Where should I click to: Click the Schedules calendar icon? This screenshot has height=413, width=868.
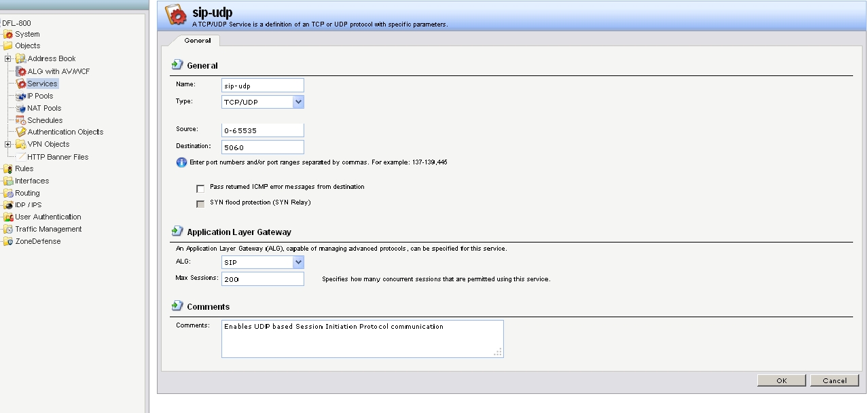pos(21,120)
